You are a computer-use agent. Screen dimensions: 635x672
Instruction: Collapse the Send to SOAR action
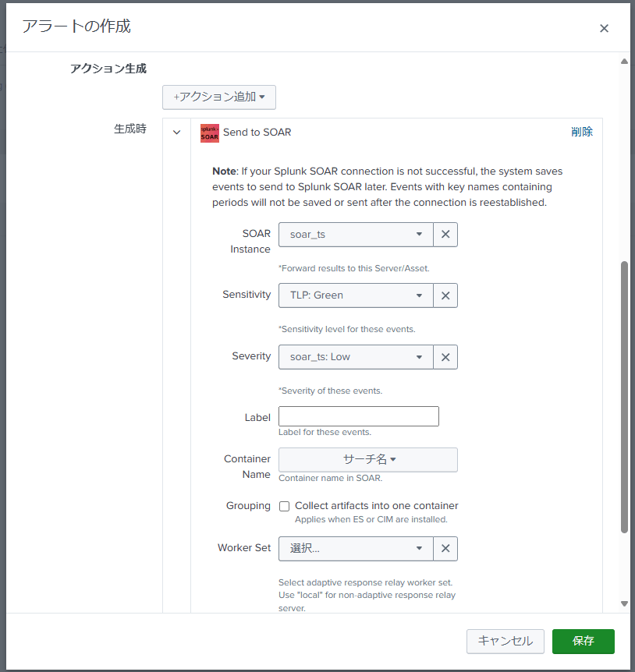(176, 133)
